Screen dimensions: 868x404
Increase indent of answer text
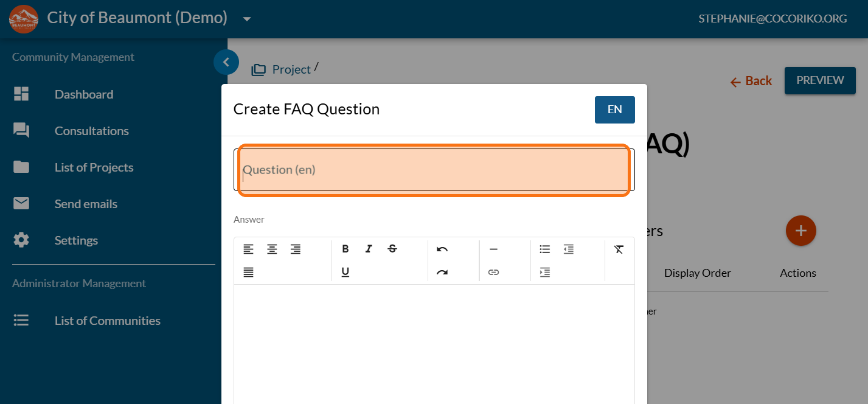click(x=545, y=272)
